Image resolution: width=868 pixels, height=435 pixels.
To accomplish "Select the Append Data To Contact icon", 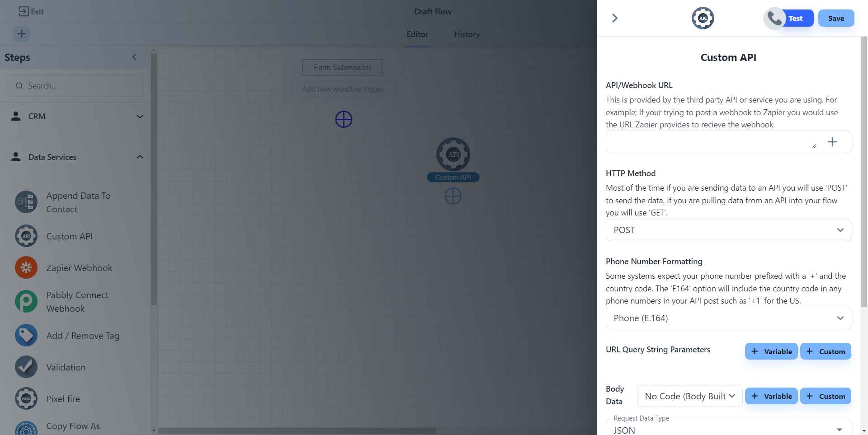I will 26,202.
